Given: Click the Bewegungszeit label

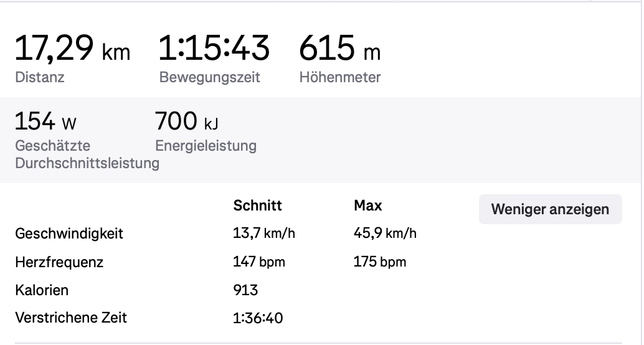Looking at the screenshot, I should 210,78.
